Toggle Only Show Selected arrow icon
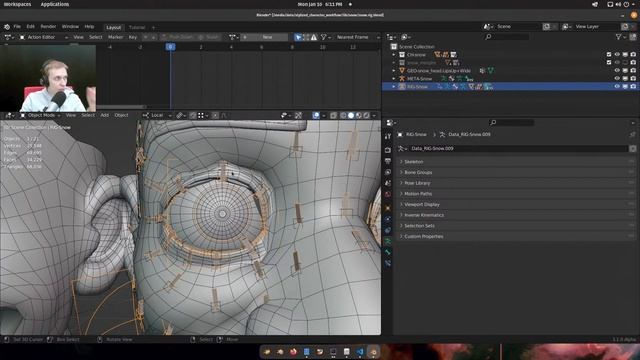The height and width of the screenshot is (360, 640). 298,37
